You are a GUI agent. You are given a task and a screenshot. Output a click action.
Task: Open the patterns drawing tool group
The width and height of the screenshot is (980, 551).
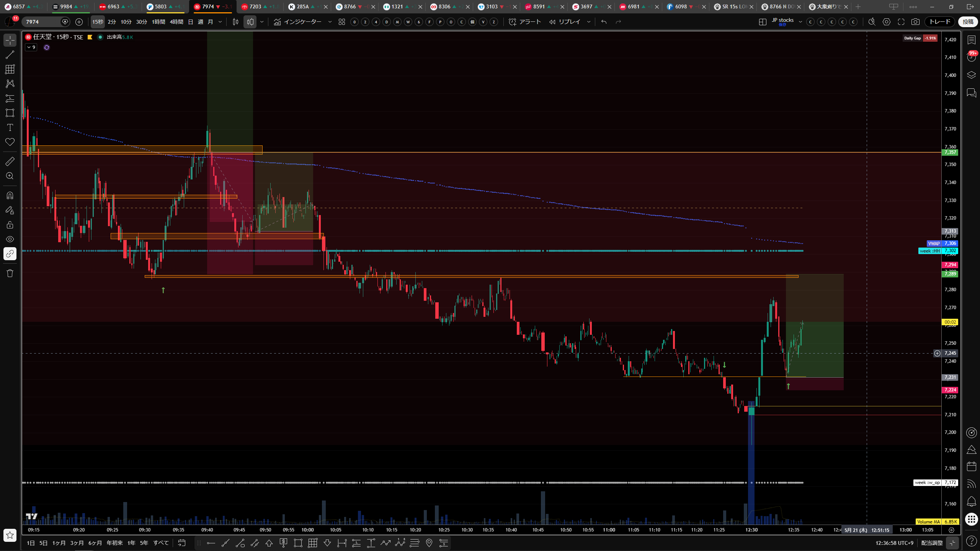10,84
